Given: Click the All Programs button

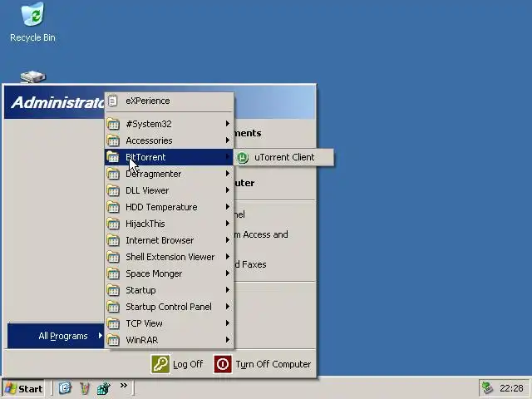Looking at the screenshot, I should [x=56, y=336].
